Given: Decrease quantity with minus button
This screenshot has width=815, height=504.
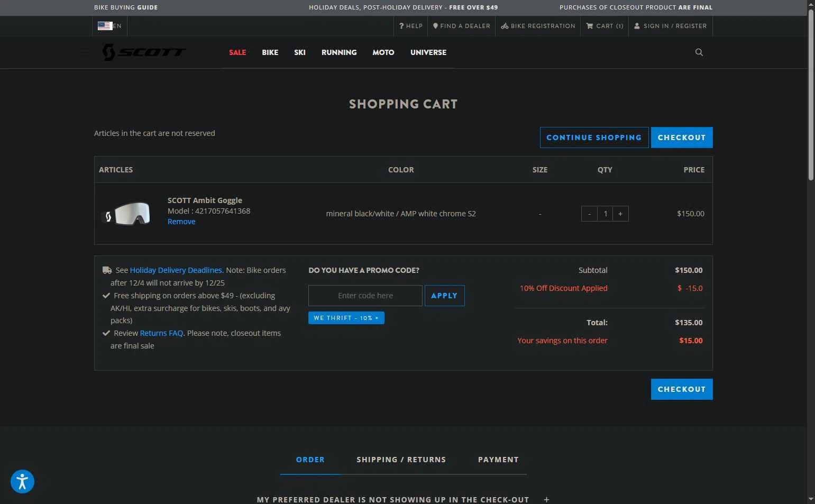Looking at the screenshot, I should 589,214.
